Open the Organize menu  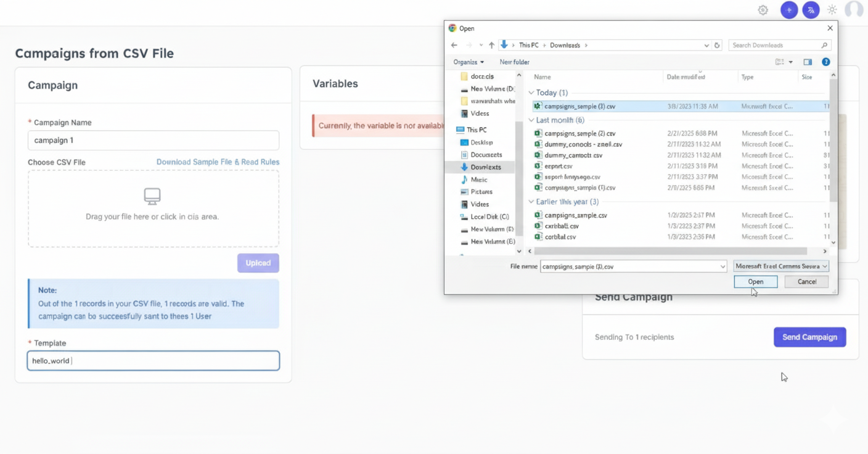(x=469, y=62)
